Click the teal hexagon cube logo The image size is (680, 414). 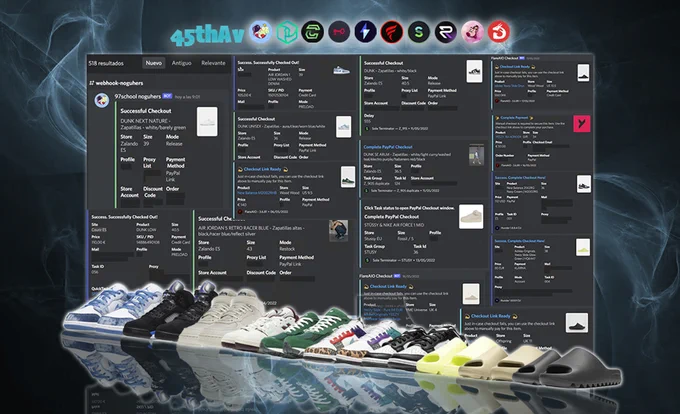(287, 32)
